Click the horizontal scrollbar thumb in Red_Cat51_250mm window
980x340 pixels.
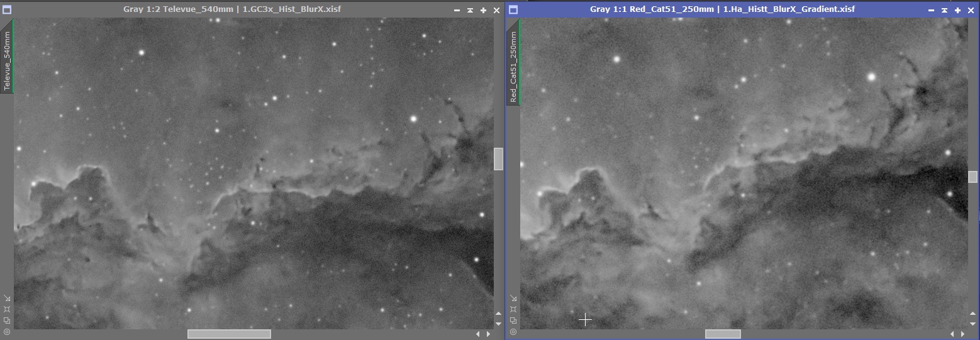(723, 334)
